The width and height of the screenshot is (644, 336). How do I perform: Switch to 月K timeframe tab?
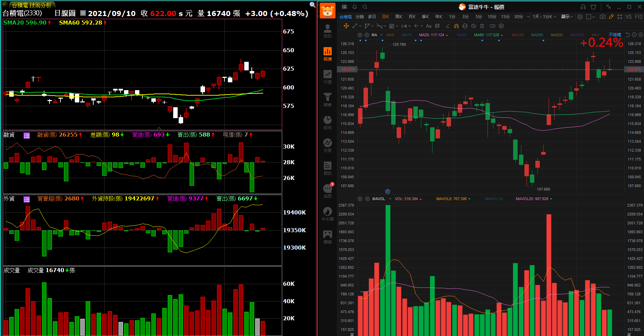412,17
